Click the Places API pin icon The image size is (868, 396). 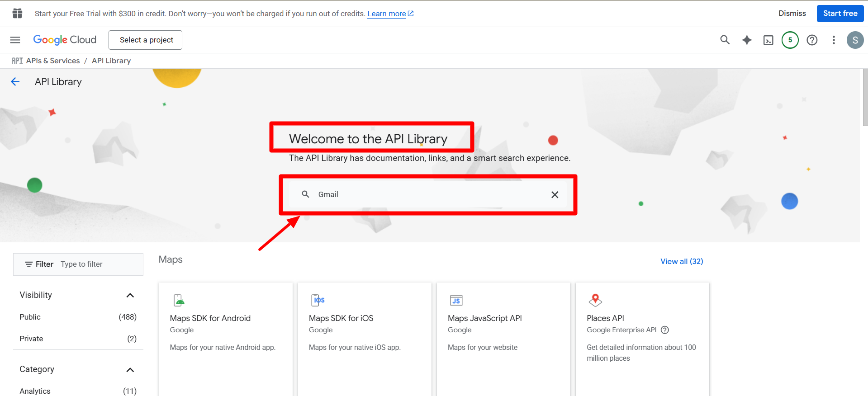(595, 300)
